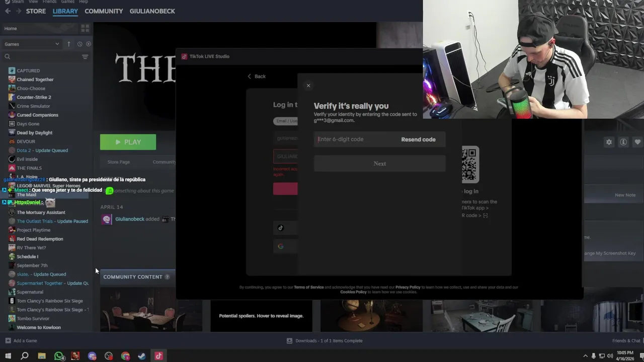Click the green PLAY button

pyautogui.click(x=128, y=142)
